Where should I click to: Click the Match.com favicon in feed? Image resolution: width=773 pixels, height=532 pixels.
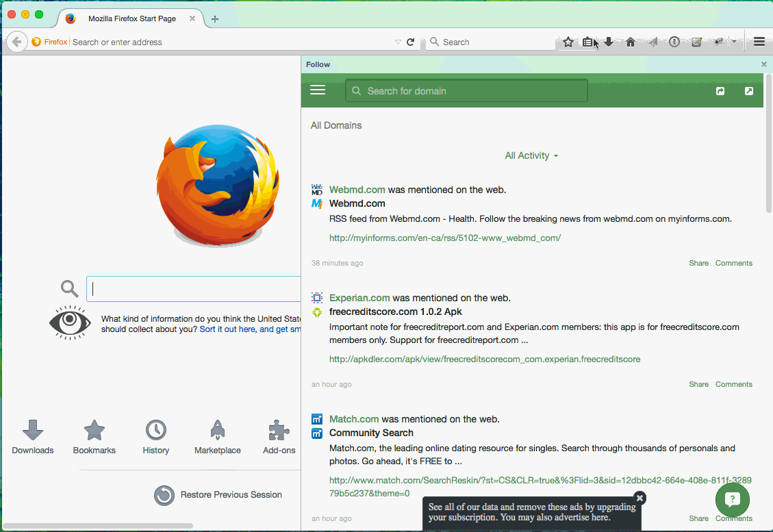click(x=317, y=419)
